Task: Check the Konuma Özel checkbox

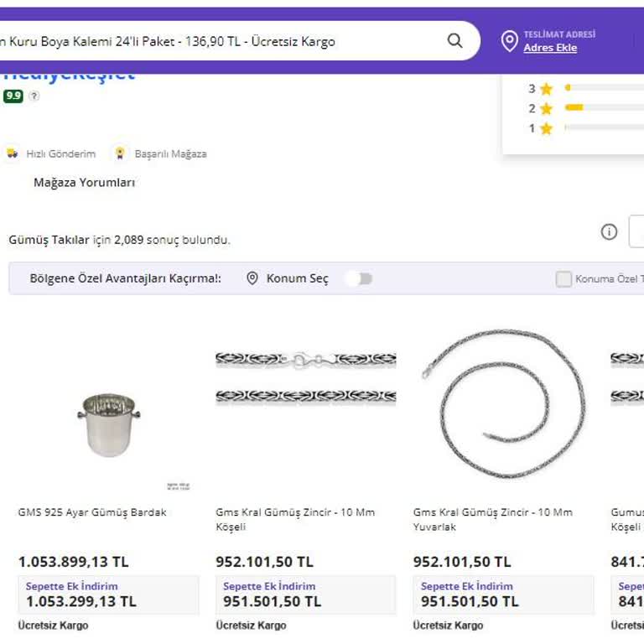Action: tap(563, 279)
